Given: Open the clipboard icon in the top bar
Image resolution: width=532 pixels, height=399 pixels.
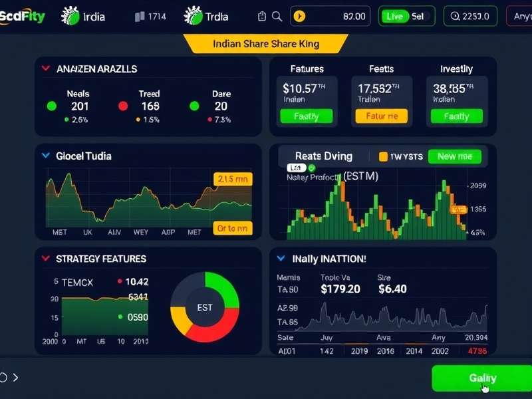Looking at the screenshot, I should (x=260, y=17).
